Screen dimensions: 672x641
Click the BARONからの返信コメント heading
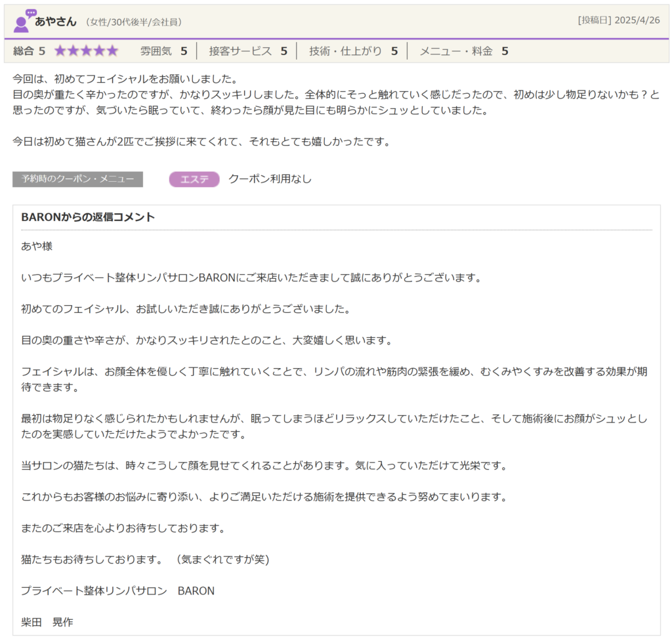tap(88, 217)
